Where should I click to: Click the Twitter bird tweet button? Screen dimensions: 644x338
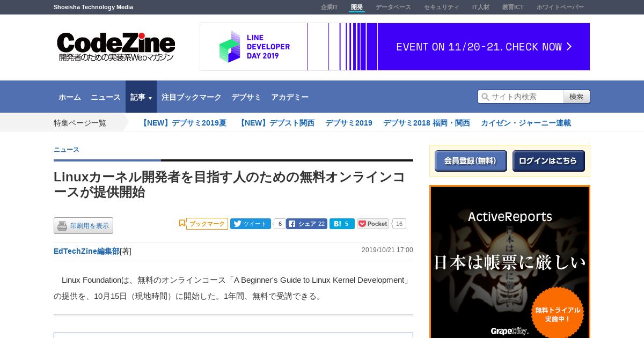coord(251,224)
